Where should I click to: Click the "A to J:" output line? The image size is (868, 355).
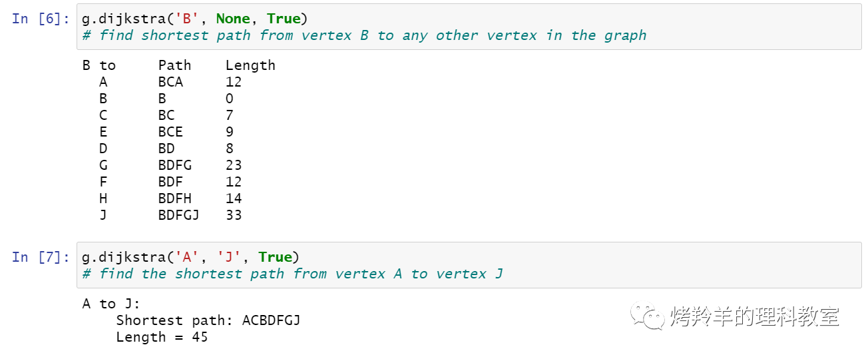click(111, 304)
